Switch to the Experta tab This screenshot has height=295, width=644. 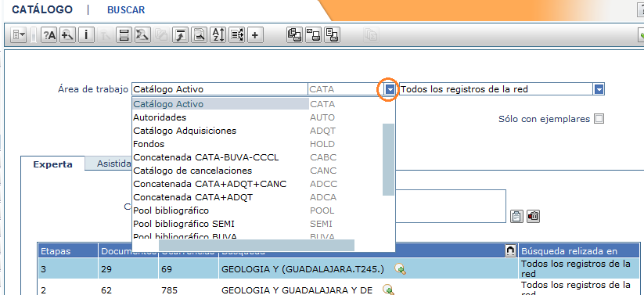pyautogui.click(x=53, y=164)
